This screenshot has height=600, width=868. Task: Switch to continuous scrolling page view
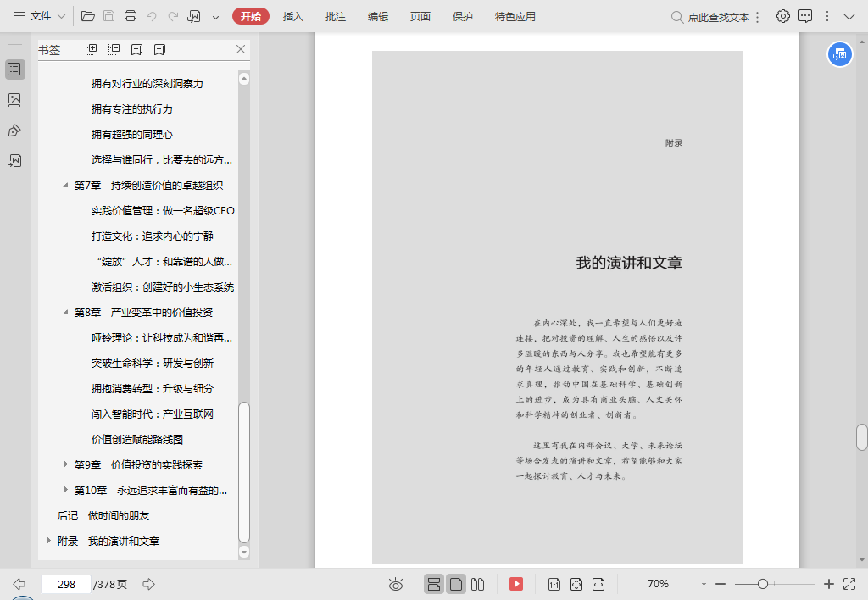pos(434,584)
